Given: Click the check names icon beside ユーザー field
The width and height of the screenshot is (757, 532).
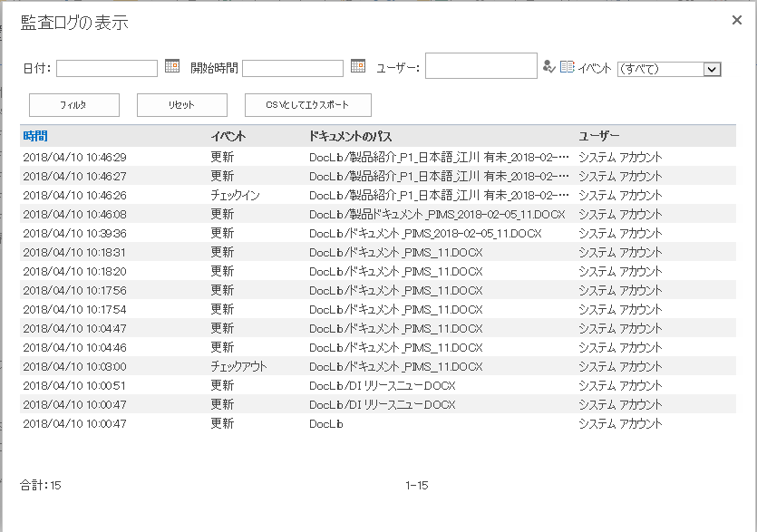Looking at the screenshot, I should pos(548,67).
